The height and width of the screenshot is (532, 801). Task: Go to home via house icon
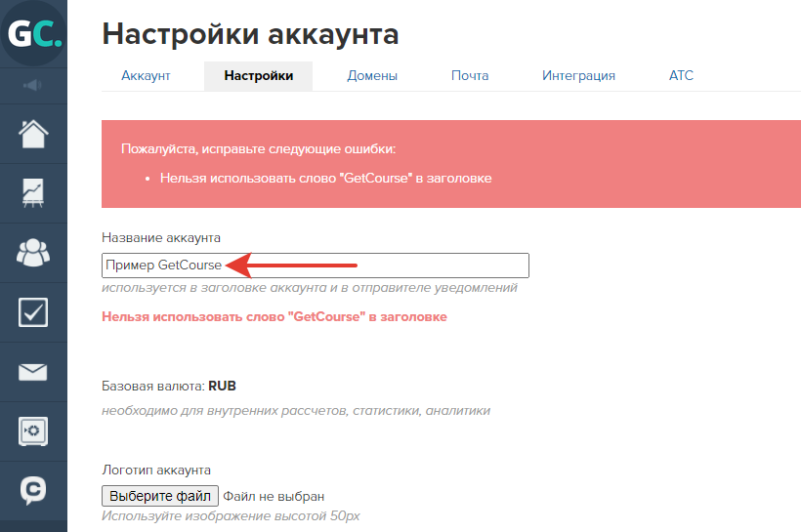coord(33,134)
